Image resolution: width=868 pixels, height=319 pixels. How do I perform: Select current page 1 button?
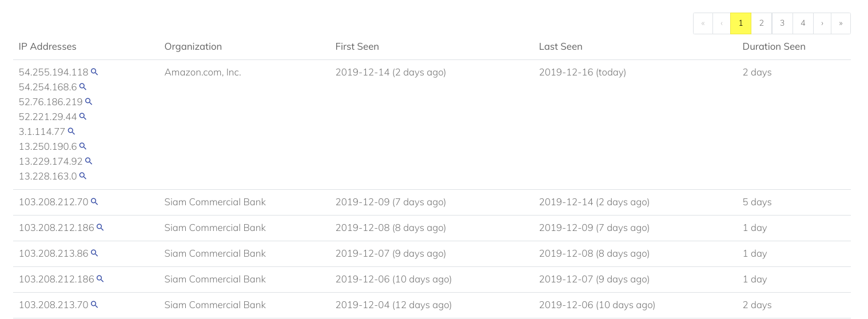tap(740, 23)
